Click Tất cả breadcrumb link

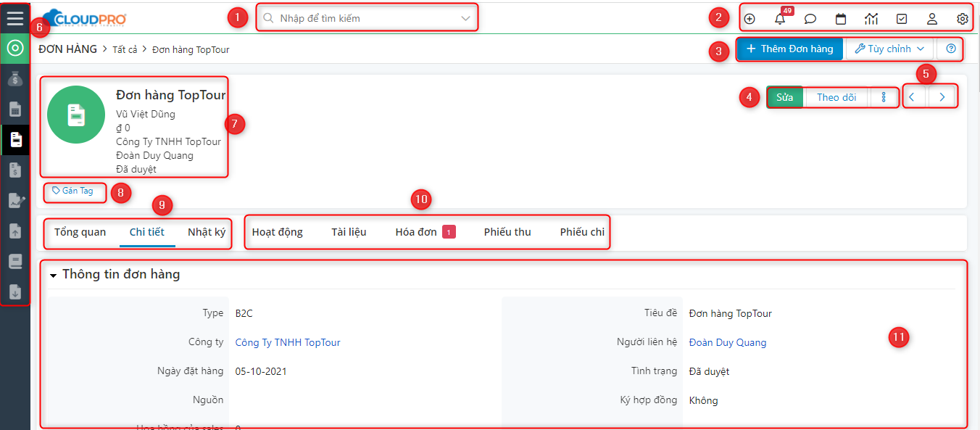[x=125, y=50]
